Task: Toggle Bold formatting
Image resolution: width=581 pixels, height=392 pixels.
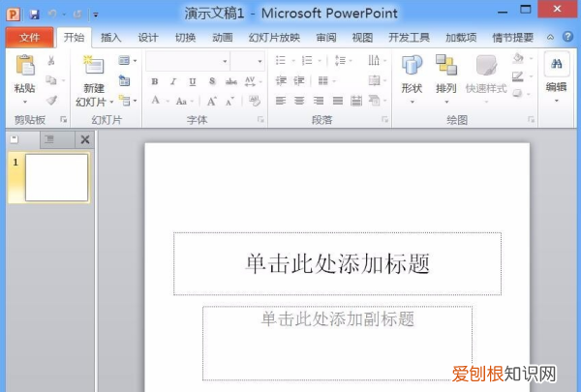Action: point(155,81)
